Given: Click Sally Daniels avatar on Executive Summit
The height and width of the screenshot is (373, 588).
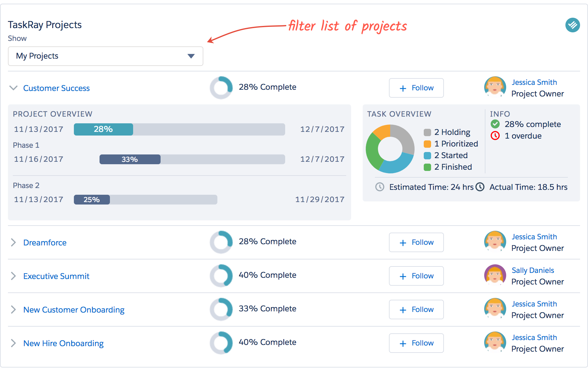Looking at the screenshot, I should coord(495,275).
